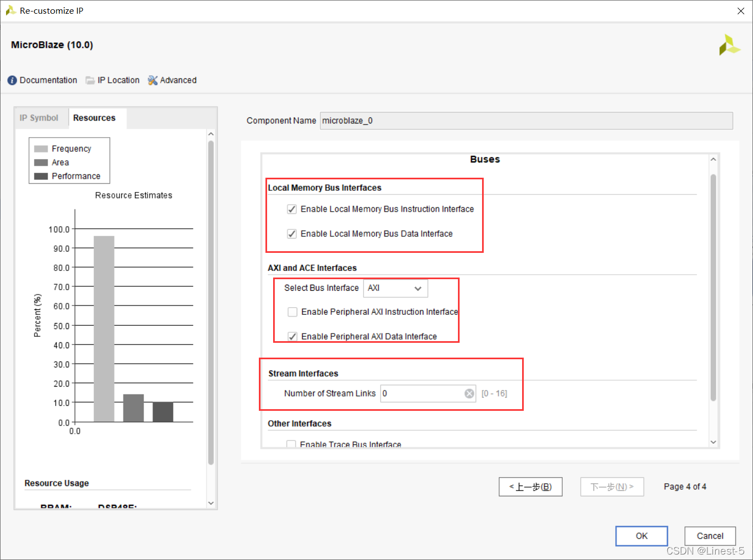Click the Vivado logo in the title bar
Screen dimensions: 753x560
click(10, 10)
